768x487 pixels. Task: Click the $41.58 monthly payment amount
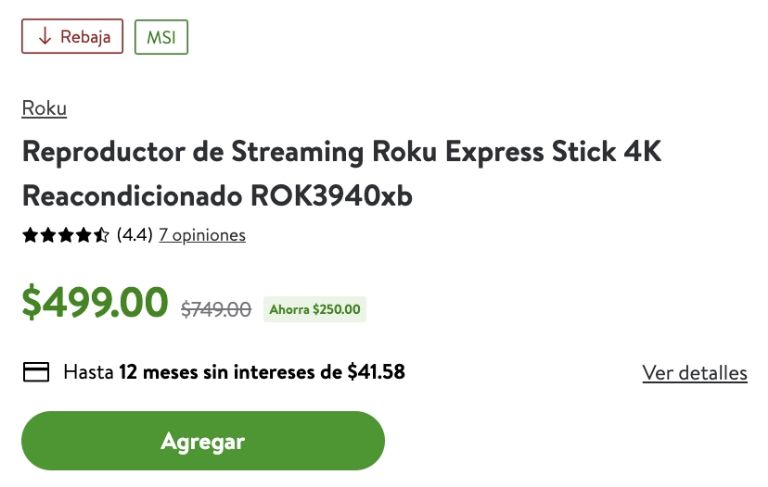click(376, 373)
